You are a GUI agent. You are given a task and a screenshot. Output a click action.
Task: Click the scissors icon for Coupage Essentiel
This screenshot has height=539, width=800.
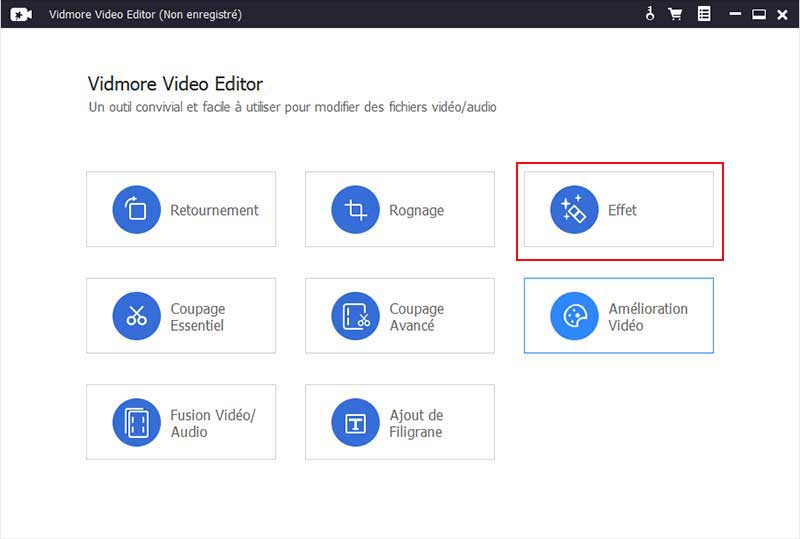coord(137,317)
